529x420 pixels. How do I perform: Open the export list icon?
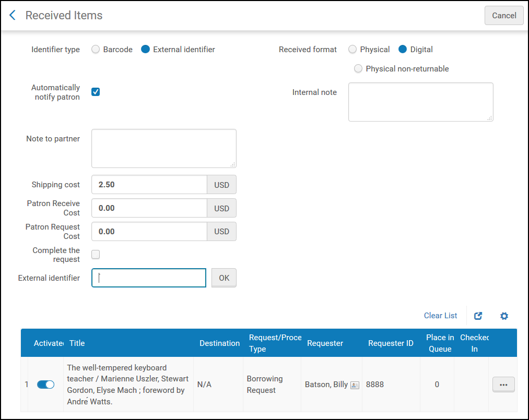[x=478, y=316]
